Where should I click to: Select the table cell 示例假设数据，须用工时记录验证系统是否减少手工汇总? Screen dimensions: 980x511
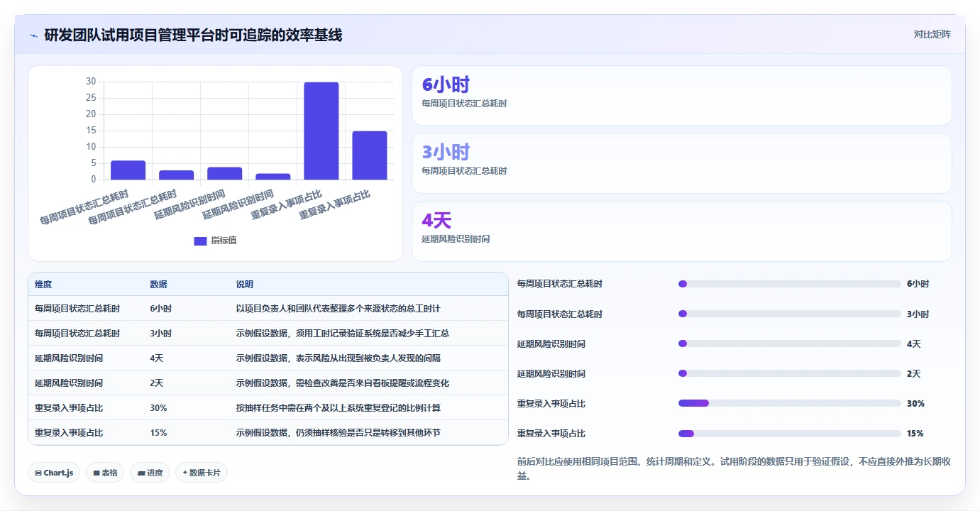pos(342,334)
